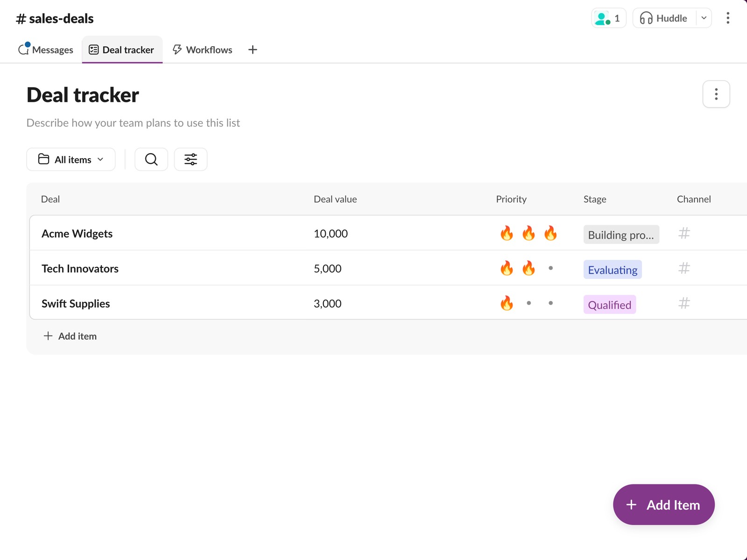Open the Tech Innovators deal

80,268
